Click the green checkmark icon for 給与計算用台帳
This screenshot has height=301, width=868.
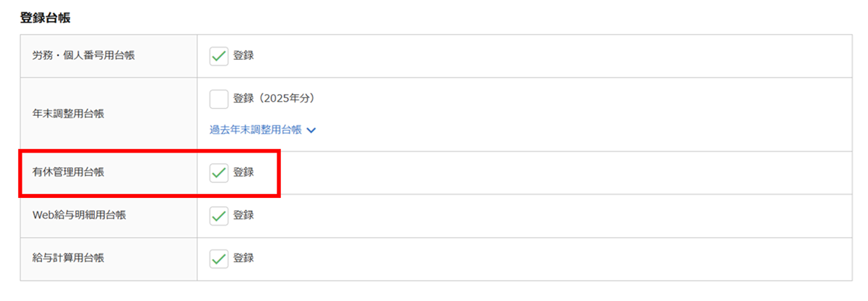219,259
